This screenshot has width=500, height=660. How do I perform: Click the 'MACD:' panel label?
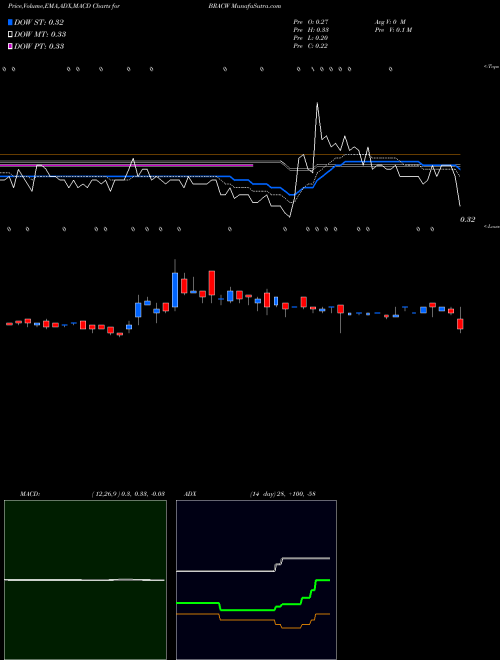(29, 494)
